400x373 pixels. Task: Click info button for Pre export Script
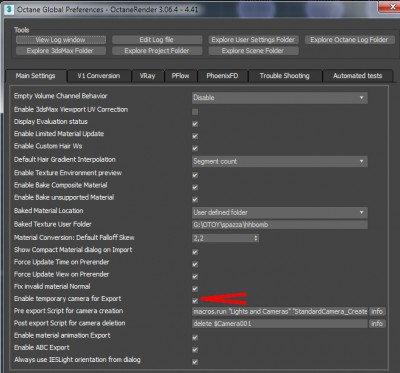pos(377,311)
